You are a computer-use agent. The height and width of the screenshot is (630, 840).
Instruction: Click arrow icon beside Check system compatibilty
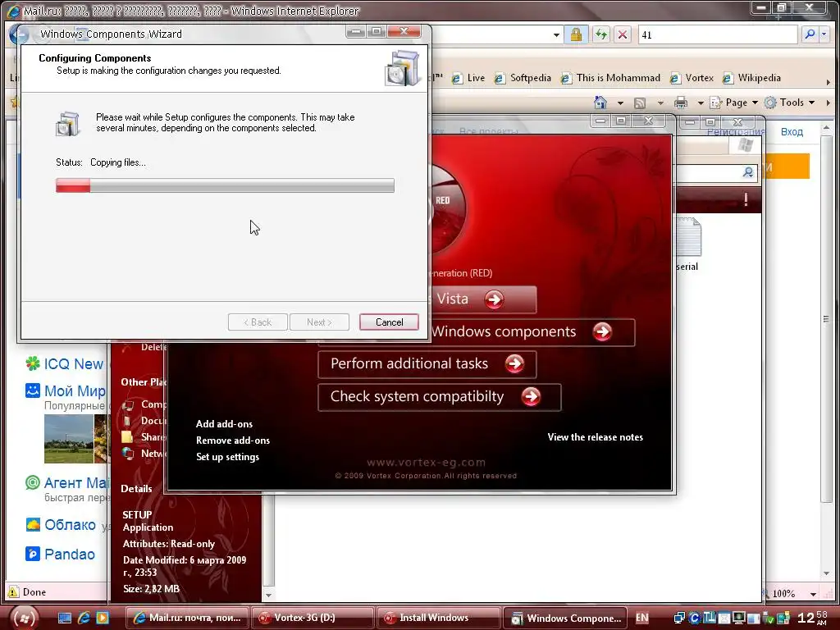coord(532,397)
